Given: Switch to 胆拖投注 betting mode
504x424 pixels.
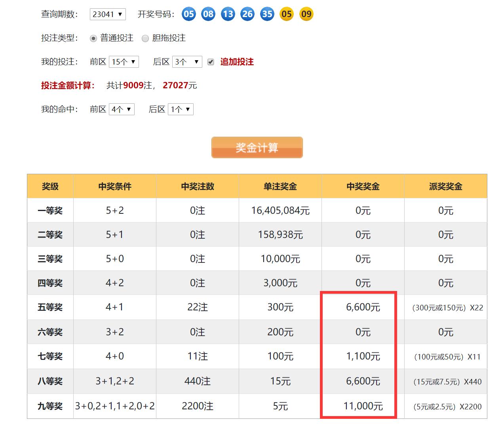Looking at the screenshot, I should [145, 38].
